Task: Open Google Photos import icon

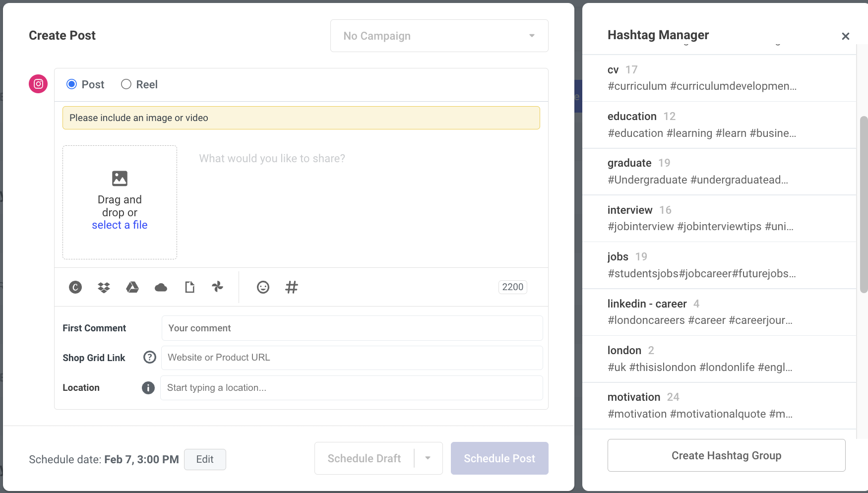Action: [218, 287]
